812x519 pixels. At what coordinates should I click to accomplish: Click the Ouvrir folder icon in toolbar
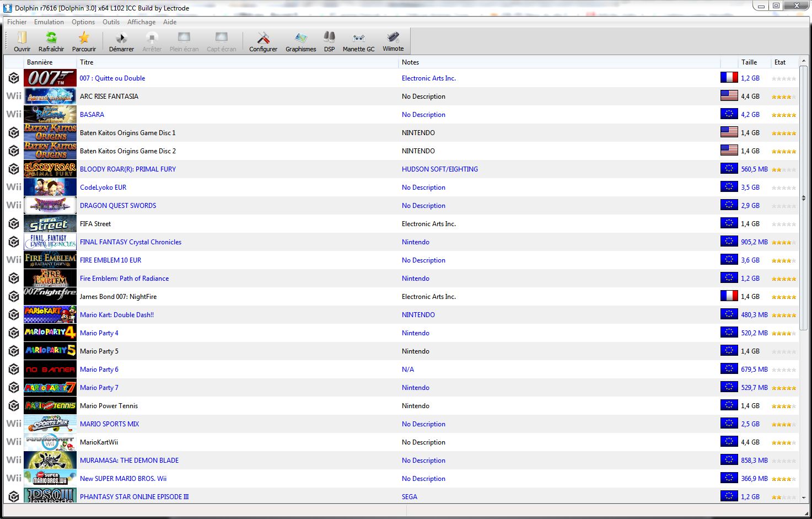pyautogui.click(x=22, y=38)
